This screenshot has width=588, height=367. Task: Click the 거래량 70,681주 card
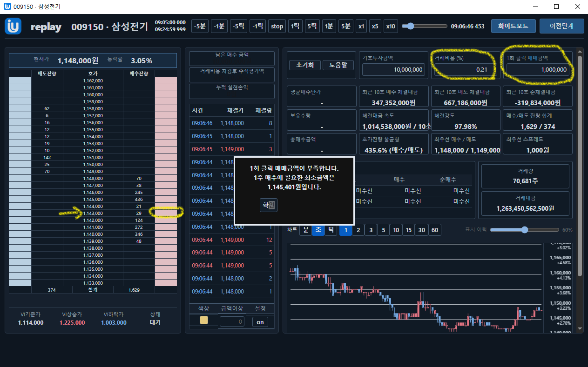click(x=525, y=176)
